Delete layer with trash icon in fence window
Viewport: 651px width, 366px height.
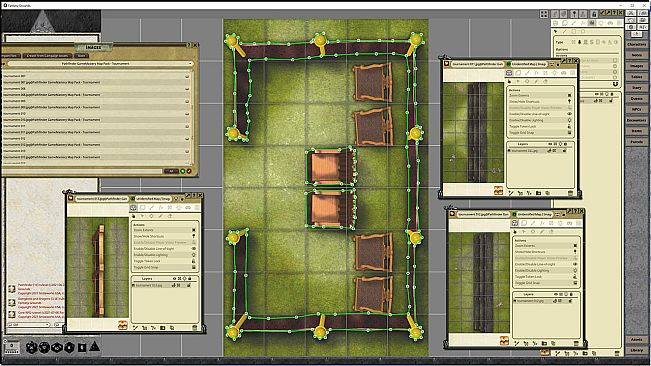(x=195, y=328)
